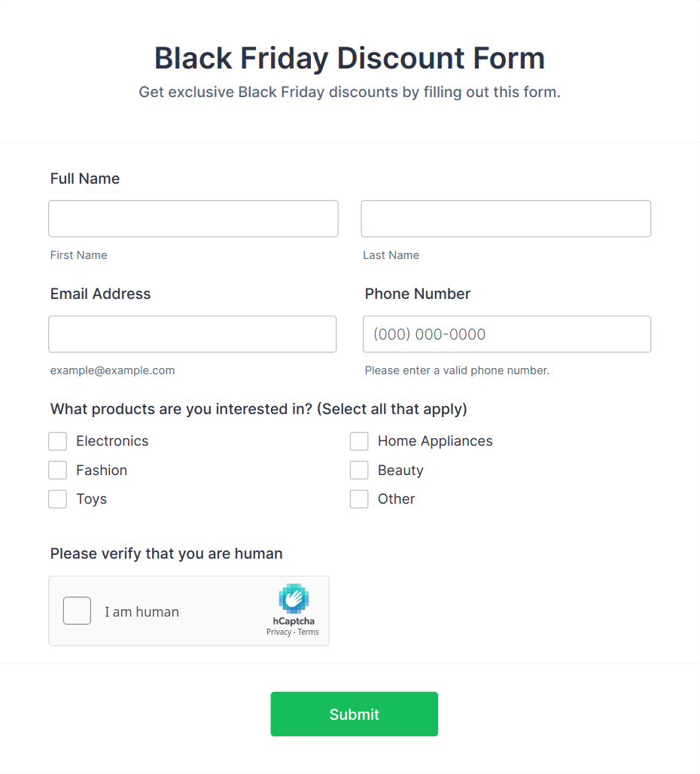Open the hCaptcha Privacy link

pos(278,632)
